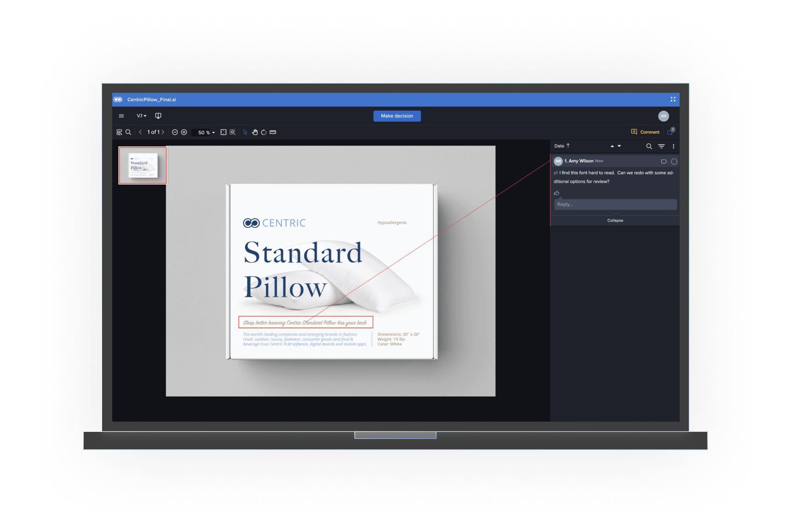Click the search document icon
Viewport: 790px width, 532px height.
click(x=128, y=132)
